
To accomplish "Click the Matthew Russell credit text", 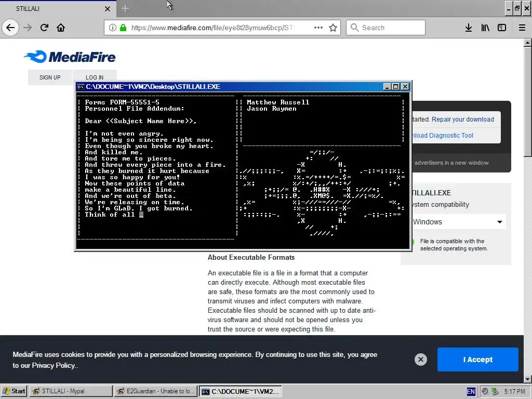I will 278,102.
